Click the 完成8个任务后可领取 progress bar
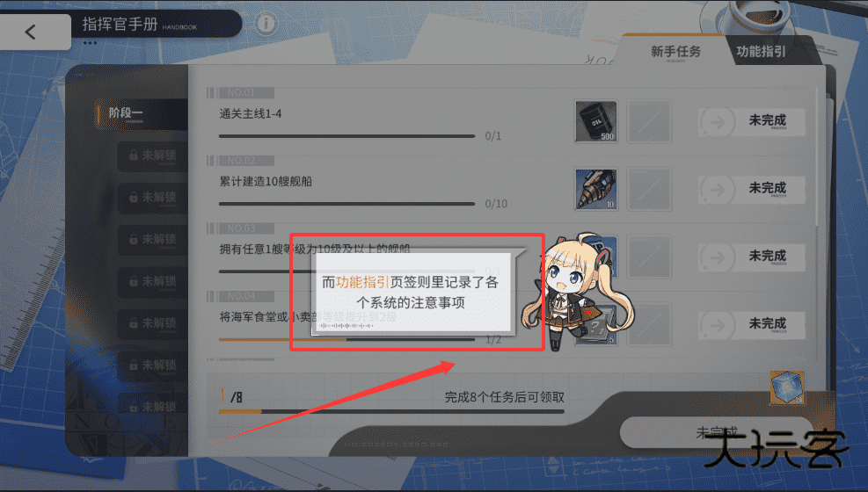868x492 pixels. tap(391, 411)
